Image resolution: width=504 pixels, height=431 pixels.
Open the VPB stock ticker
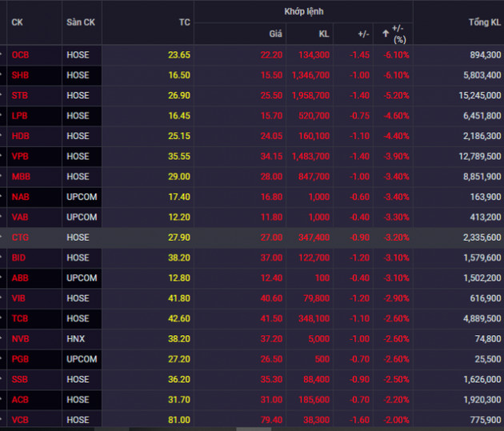point(20,156)
